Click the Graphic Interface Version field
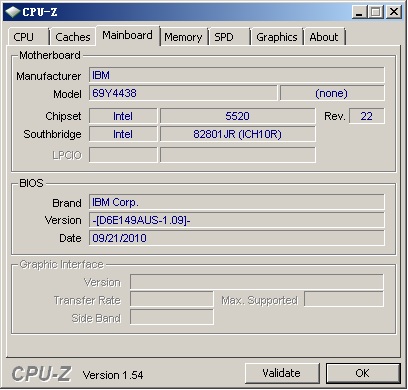This screenshot has width=408, height=390. 257,282
